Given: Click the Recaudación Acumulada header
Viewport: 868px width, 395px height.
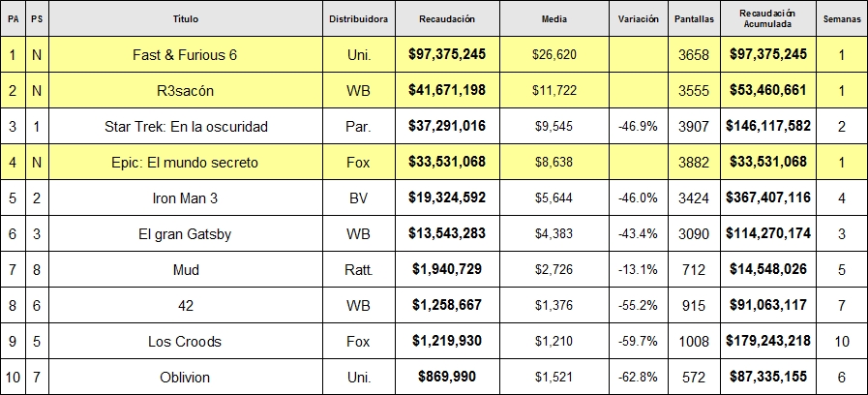Looking at the screenshot, I should click(766, 18).
